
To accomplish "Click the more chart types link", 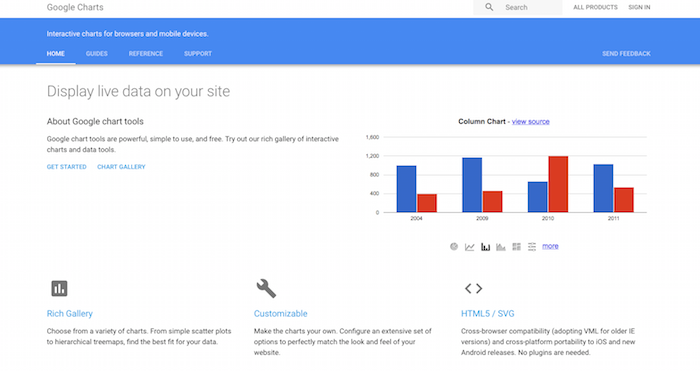I will click(550, 246).
